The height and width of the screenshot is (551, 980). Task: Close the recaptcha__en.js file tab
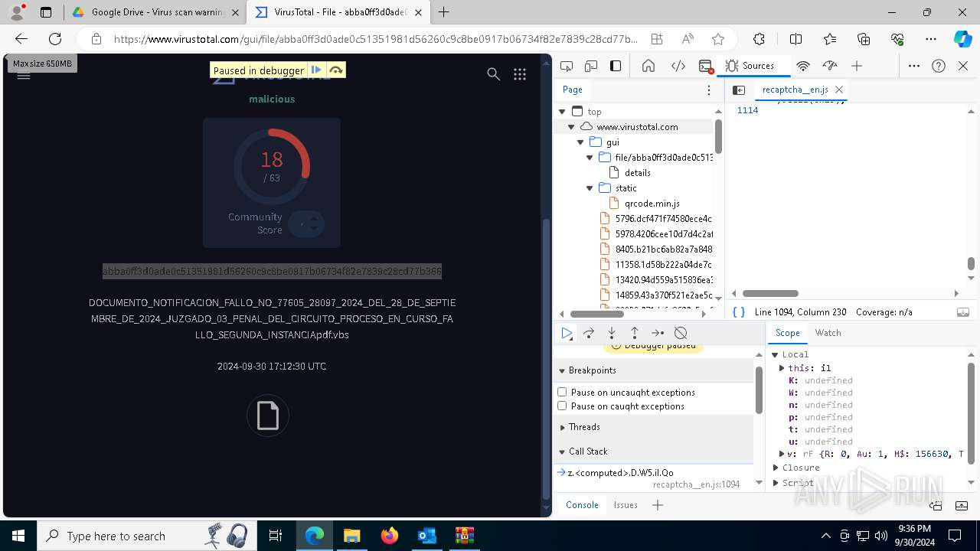click(x=839, y=90)
